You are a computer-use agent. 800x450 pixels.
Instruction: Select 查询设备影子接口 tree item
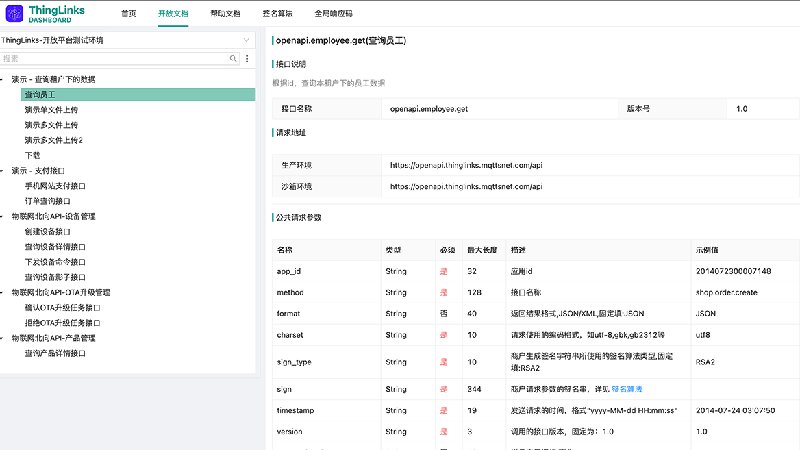tap(55, 277)
